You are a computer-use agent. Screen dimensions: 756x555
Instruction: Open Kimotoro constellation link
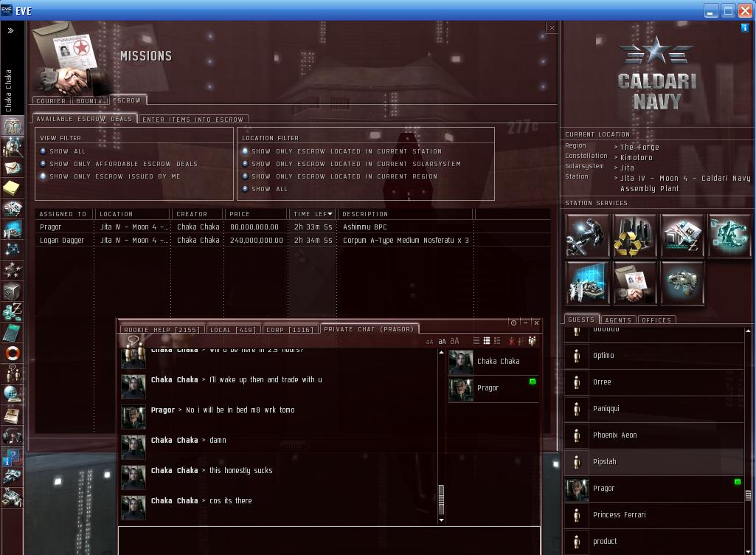pos(637,157)
